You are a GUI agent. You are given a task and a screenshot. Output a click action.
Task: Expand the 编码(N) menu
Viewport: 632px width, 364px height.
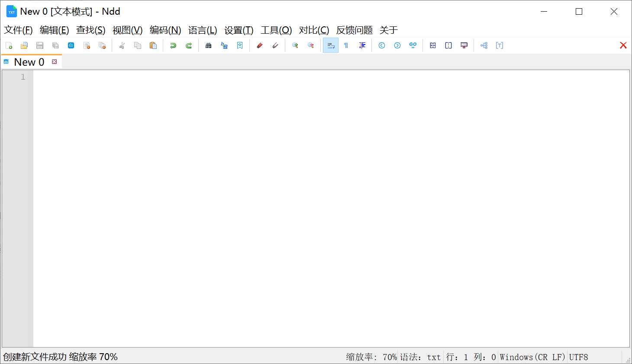[165, 30]
